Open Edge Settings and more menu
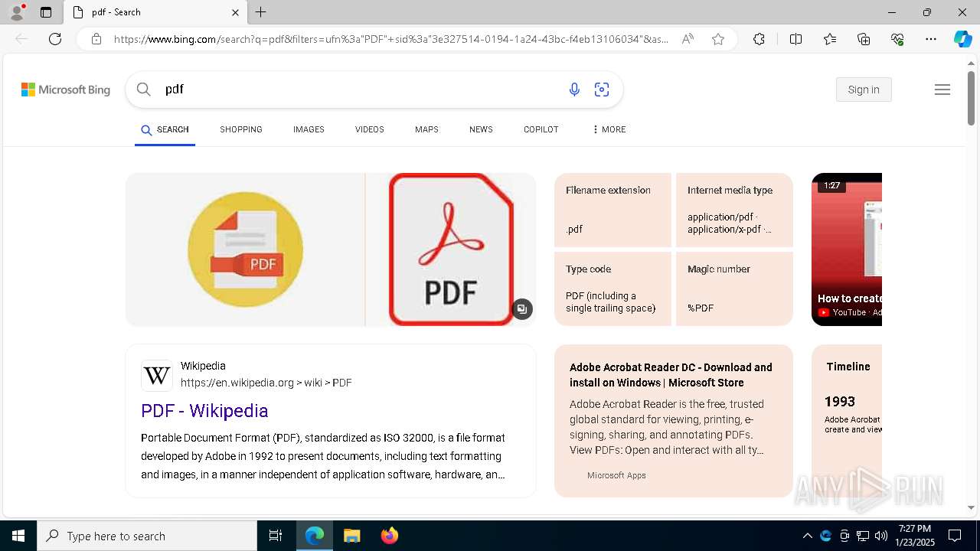This screenshot has width=980, height=551. coord(931,39)
